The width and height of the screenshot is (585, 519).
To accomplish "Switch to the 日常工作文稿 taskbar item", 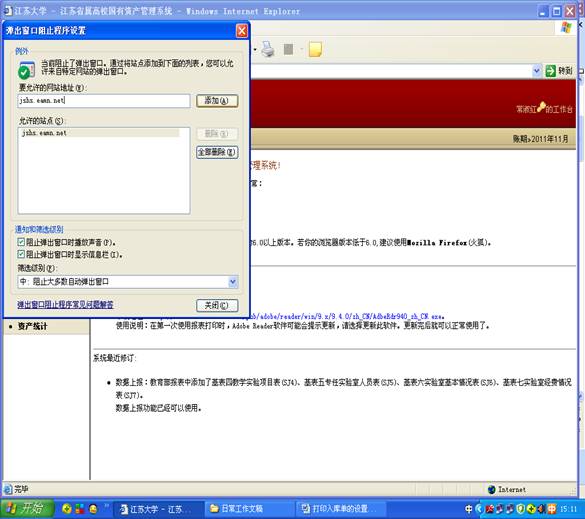I will tap(248, 509).
